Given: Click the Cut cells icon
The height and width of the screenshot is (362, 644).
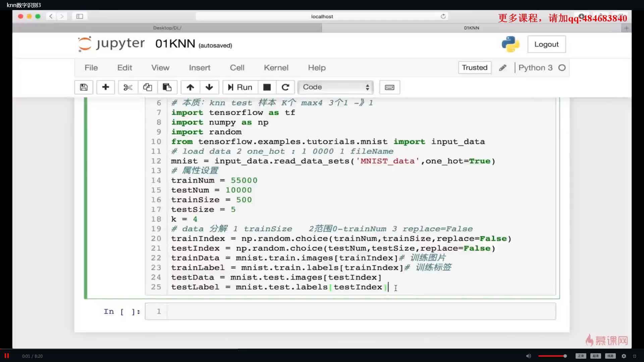Looking at the screenshot, I should 127,86.
